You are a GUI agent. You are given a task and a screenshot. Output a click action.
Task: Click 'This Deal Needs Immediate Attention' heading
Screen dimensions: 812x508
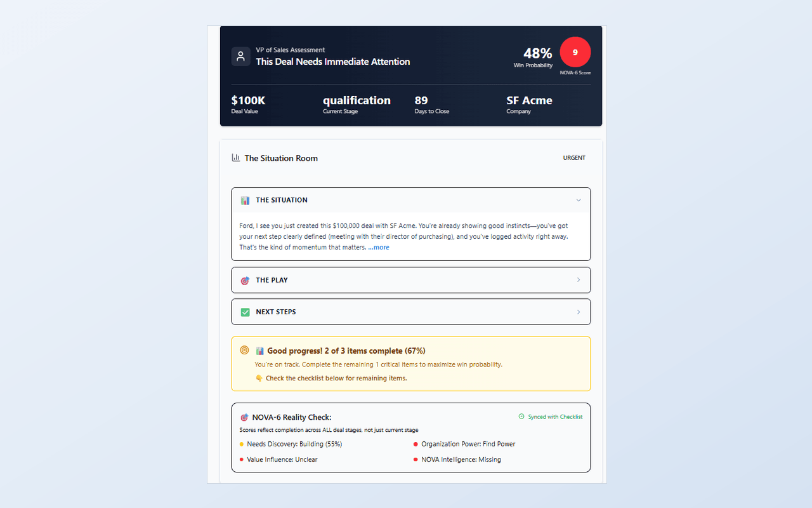[333, 62]
